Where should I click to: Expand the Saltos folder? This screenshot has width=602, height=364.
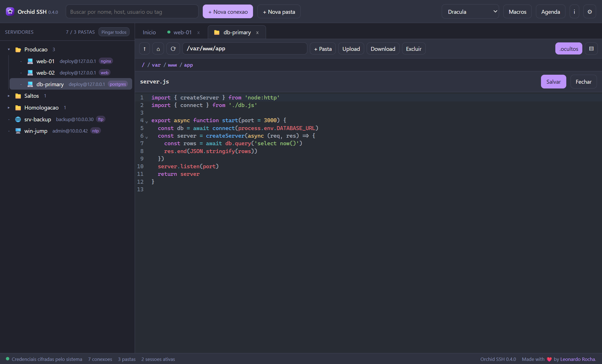9,96
